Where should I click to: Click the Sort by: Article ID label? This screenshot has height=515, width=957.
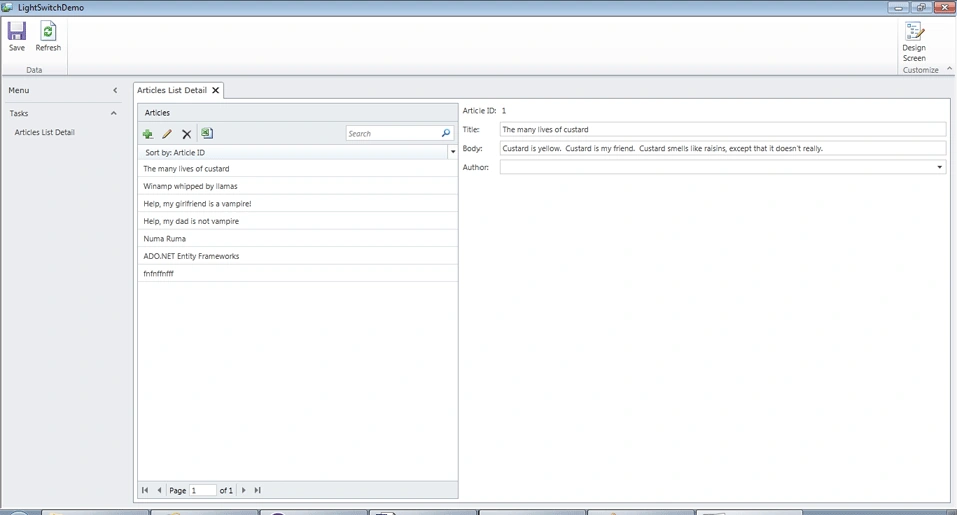175,153
